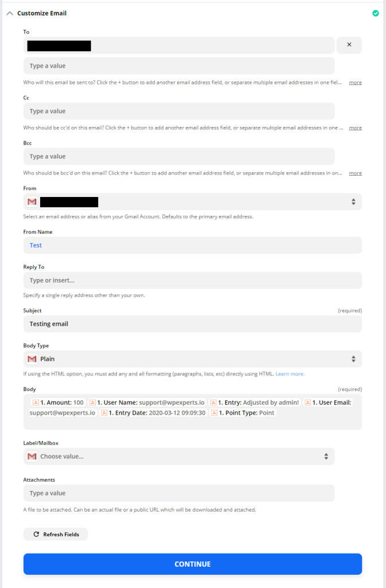Click the Gmail icon in From field
This screenshot has height=588, width=386.
(x=32, y=202)
